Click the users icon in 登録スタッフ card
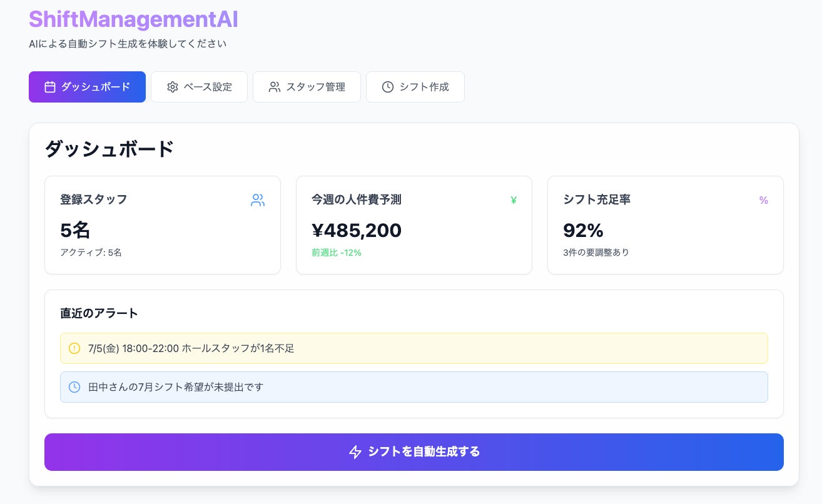Screen dimensions: 822x504 258,200
